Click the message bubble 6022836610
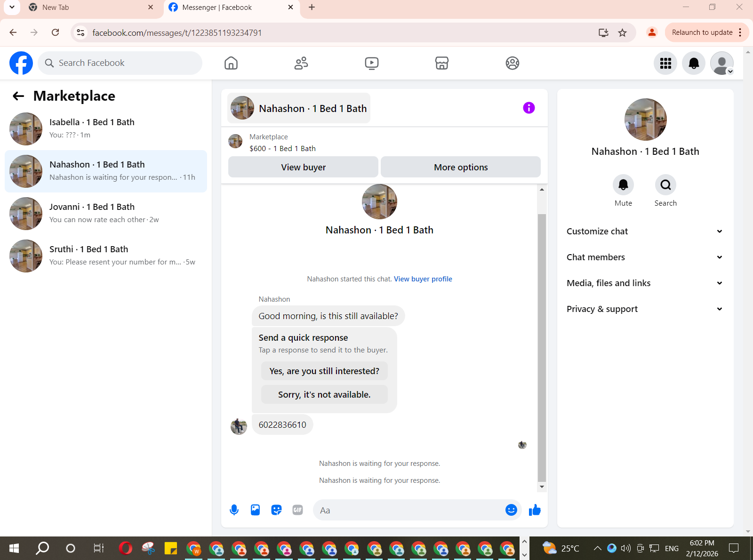The width and height of the screenshot is (753, 560). click(x=282, y=424)
